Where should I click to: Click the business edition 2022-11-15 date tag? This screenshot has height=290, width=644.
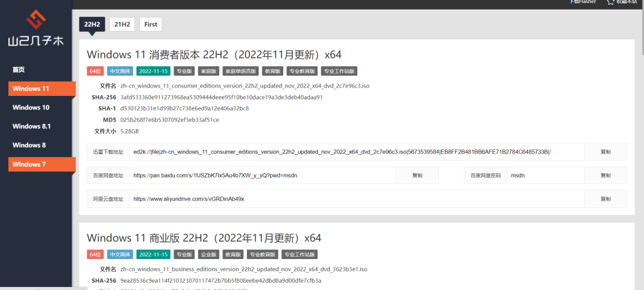[153, 254]
